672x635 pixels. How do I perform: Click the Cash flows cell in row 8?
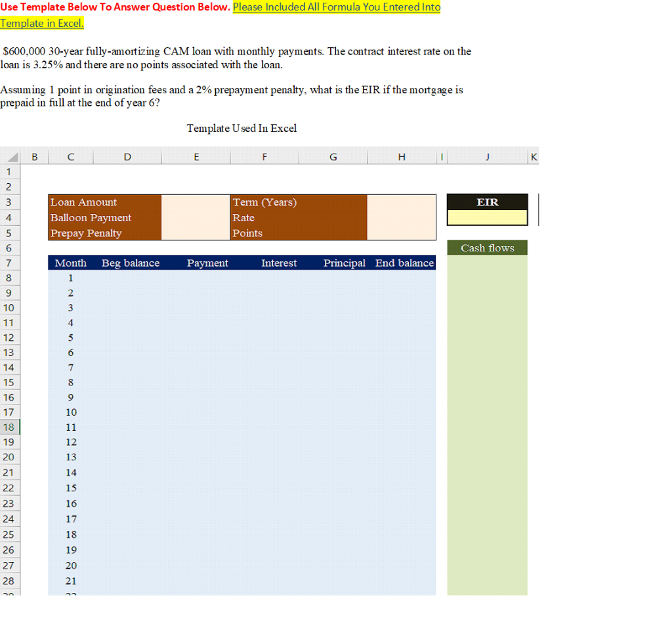pos(488,278)
